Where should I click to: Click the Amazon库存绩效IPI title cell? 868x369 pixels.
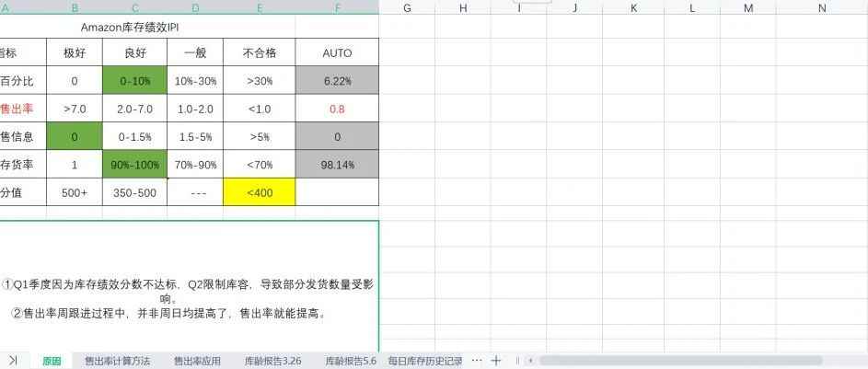[x=146, y=27]
